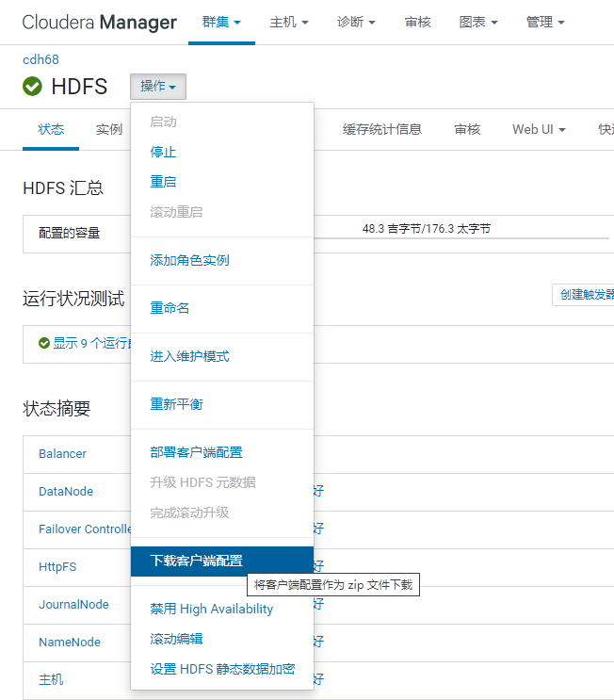Open the 实例 tab
The image size is (614, 700).
click(x=109, y=129)
